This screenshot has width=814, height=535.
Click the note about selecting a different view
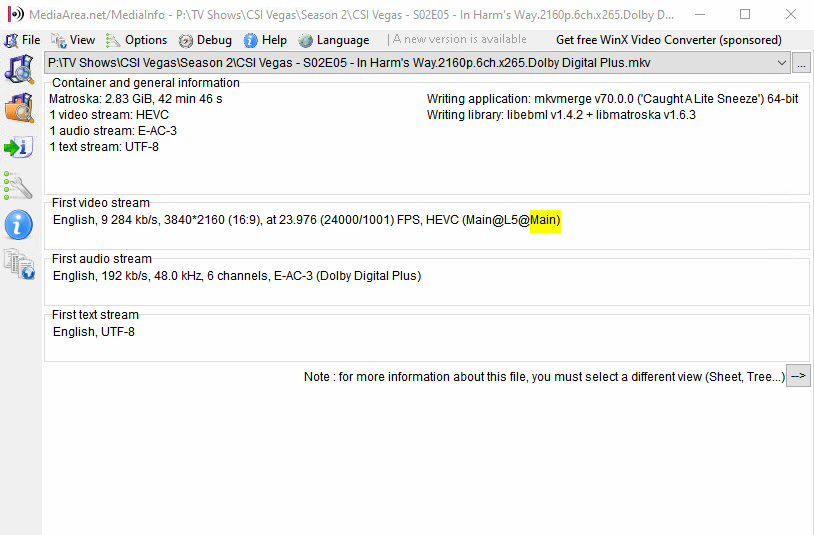(x=545, y=377)
